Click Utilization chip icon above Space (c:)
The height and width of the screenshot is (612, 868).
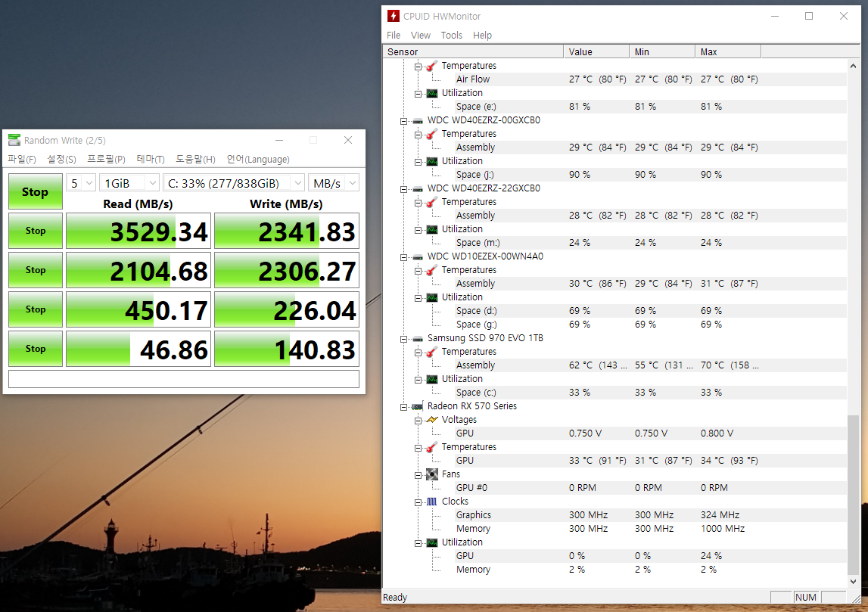tap(432, 380)
